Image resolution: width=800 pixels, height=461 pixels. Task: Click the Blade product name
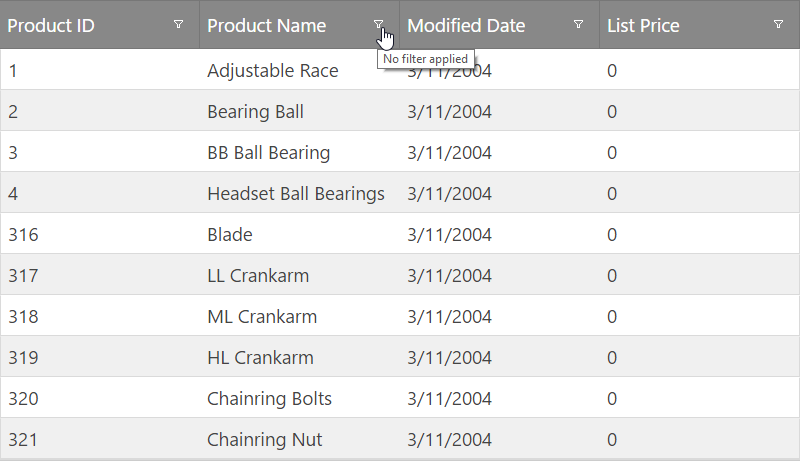(x=230, y=235)
